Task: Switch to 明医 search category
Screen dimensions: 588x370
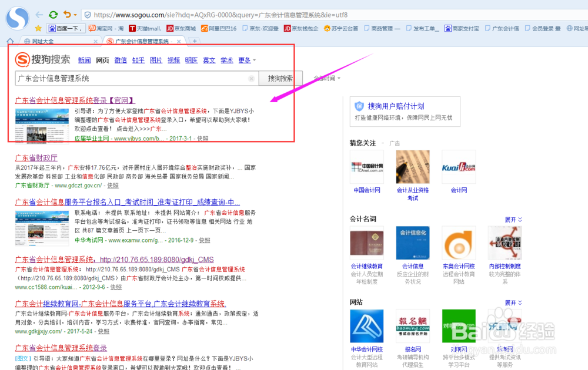Action: [x=191, y=60]
